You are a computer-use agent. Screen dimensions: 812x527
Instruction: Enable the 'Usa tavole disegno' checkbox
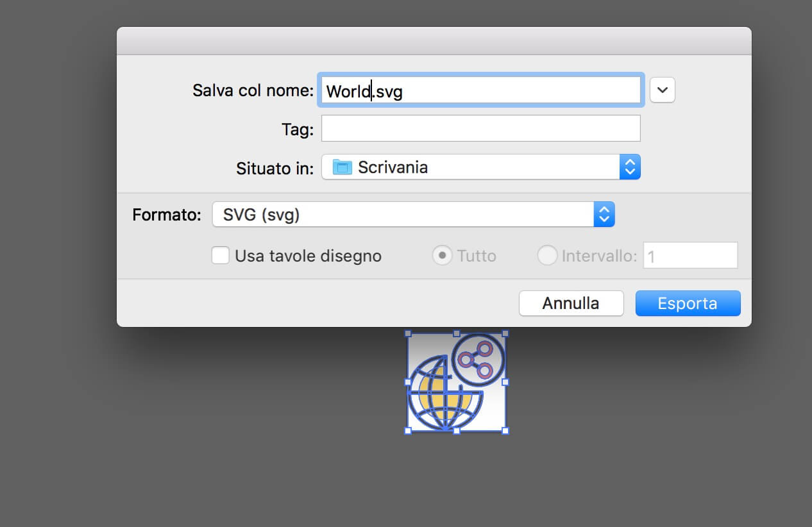point(221,256)
